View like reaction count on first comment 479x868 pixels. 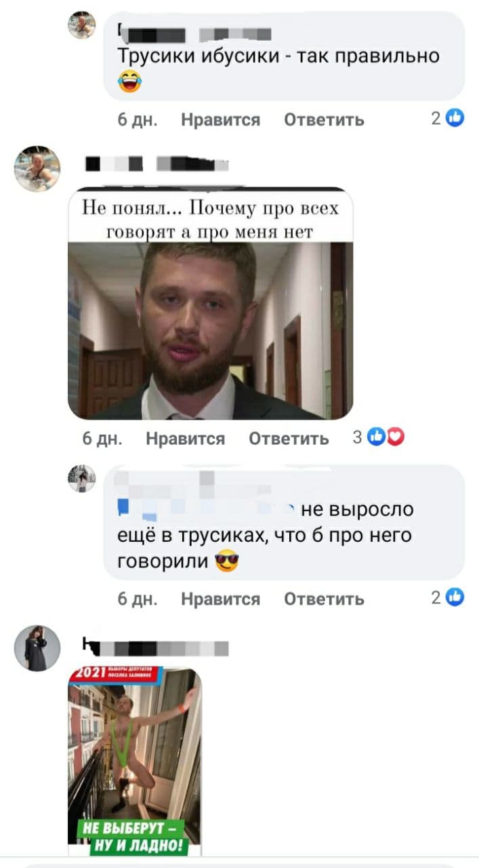click(448, 119)
